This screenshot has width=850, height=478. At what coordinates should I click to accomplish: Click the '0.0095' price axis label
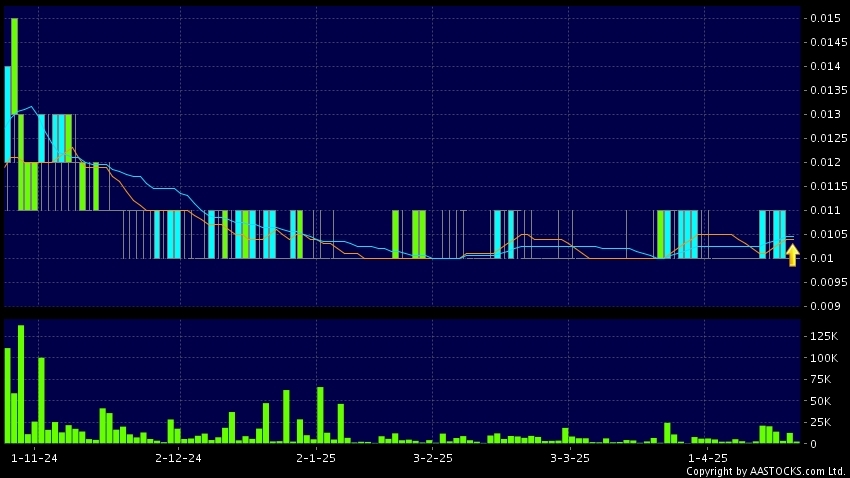pyautogui.click(x=828, y=282)
